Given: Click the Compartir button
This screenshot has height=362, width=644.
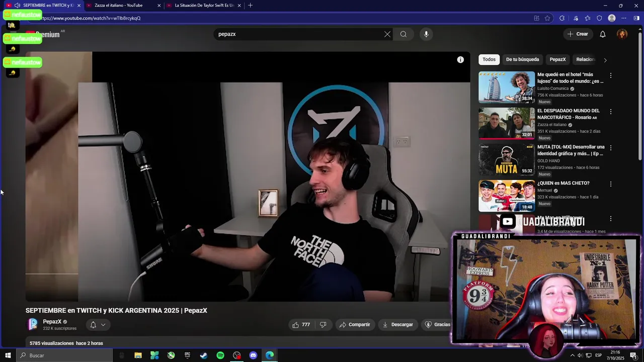Looking at the screenshot, I should coord(355,325).
